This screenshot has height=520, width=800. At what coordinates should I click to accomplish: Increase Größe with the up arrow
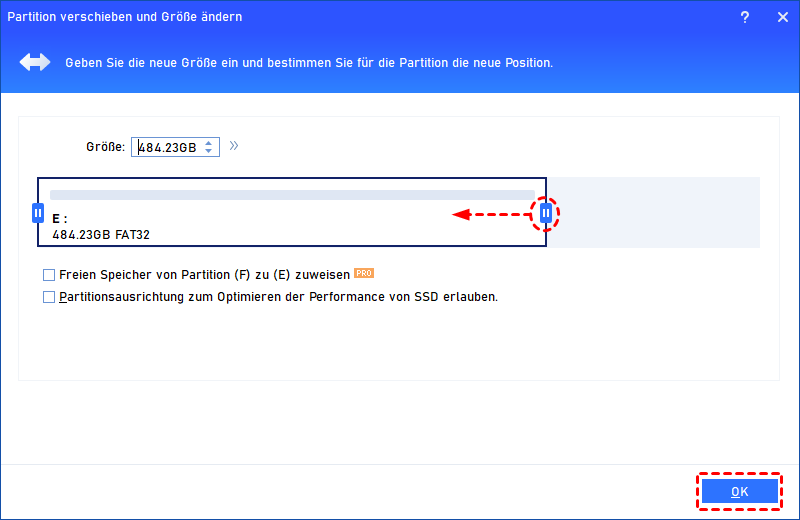pyautogui.click(x=209, y=143)
